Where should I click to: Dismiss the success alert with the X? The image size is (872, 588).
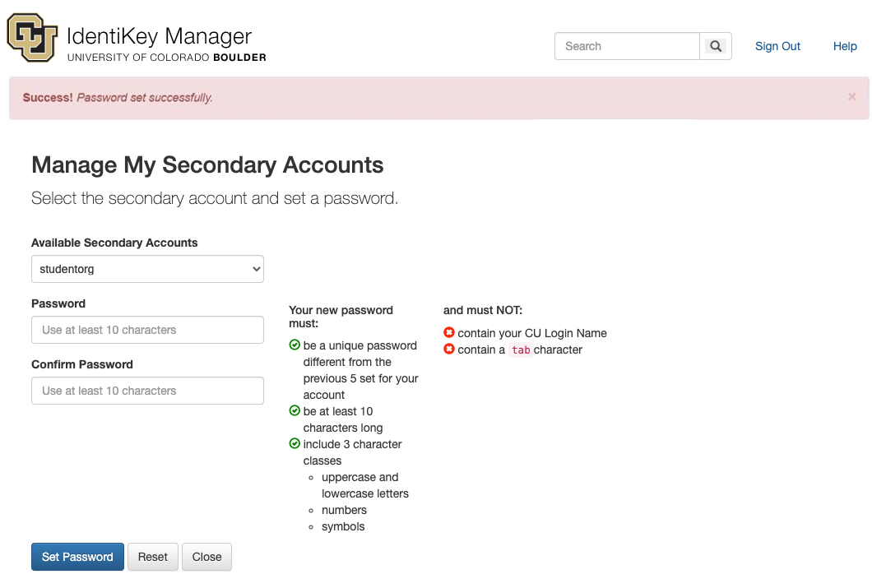[x=851, y=97]
